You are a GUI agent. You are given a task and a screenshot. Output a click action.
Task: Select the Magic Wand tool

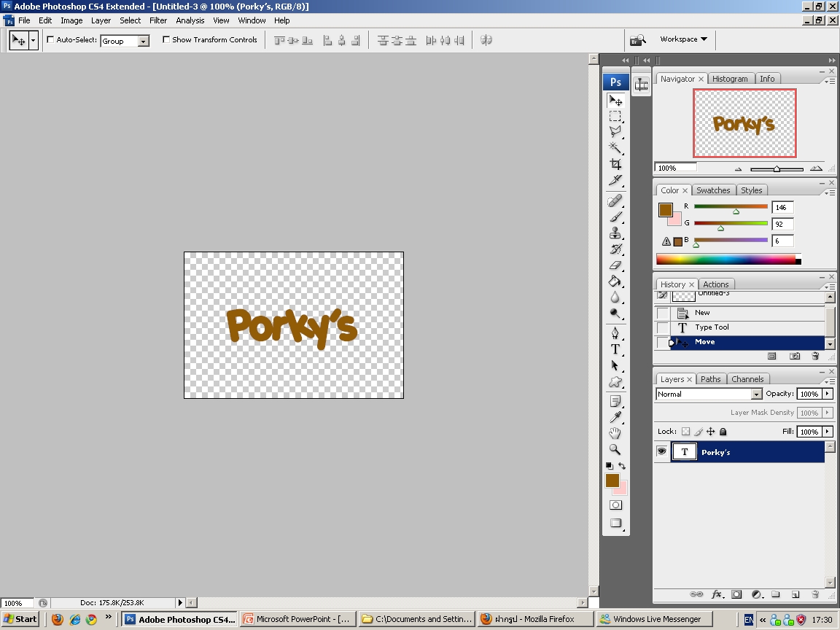pyautogui.click(x=615, y=147)
